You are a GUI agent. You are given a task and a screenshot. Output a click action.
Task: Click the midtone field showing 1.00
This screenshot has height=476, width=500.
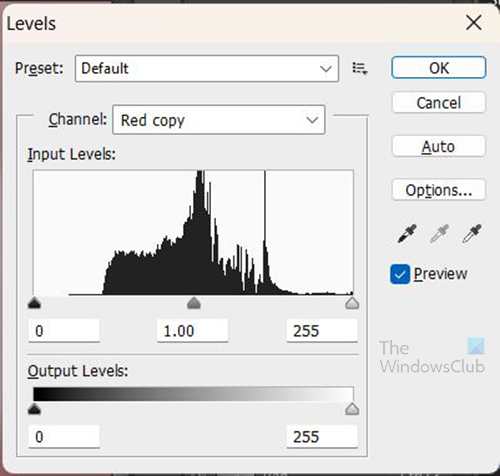point(192,331)
